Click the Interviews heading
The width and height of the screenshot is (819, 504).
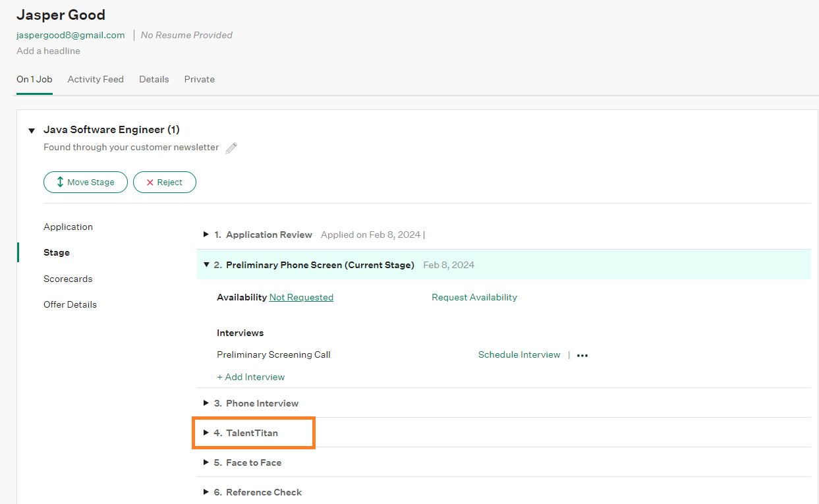pyautogui.click(x=240, y=333)
